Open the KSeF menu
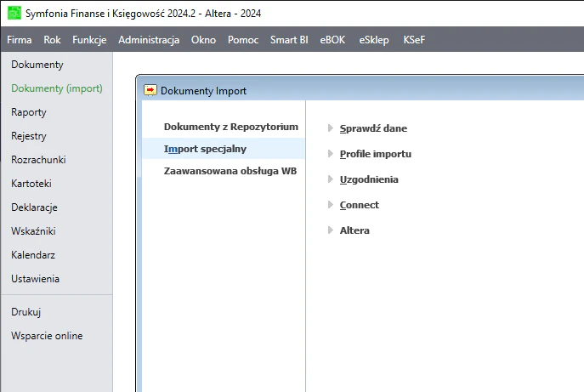The image size is (584, 392). click(414, 39)
